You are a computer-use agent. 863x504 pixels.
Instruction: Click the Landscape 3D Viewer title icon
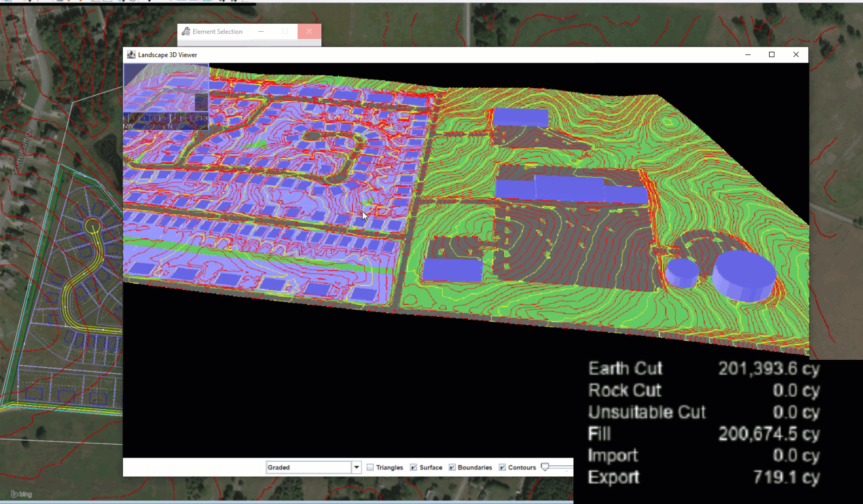click(x=131, y=55)
